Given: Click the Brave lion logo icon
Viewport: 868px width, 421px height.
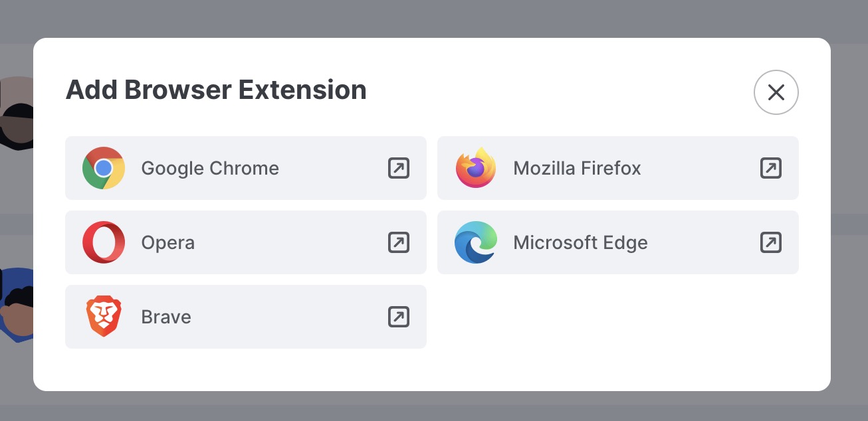Looking at the screenshot, I should [104, 317].
